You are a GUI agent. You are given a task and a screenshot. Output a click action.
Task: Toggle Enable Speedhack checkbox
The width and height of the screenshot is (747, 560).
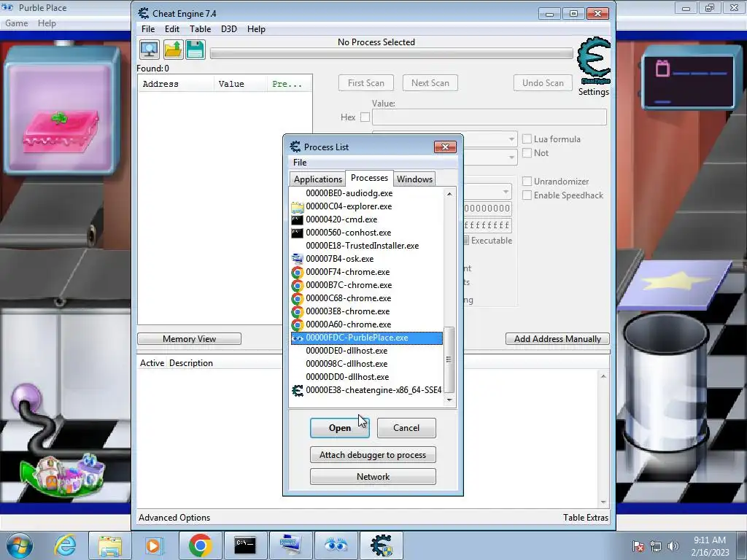click(x=527, y=195)
